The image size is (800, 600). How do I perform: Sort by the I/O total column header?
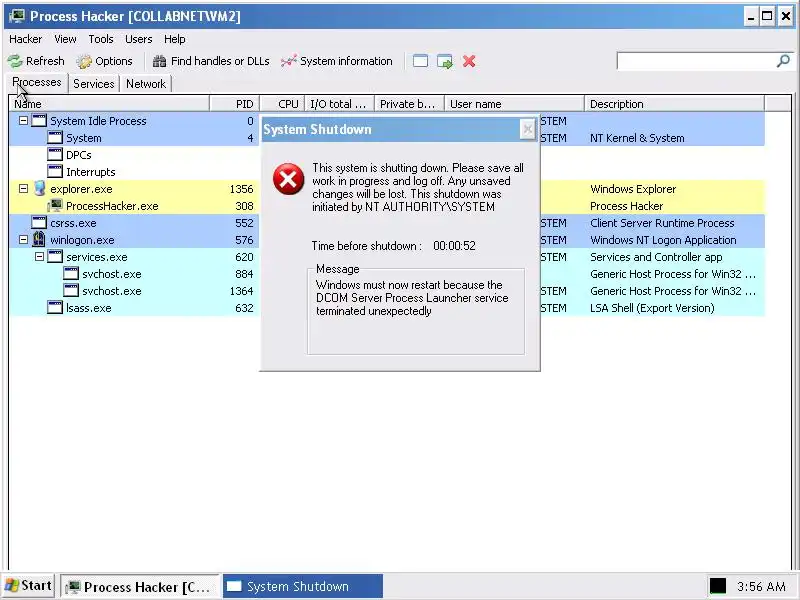(x=339, y=104)
